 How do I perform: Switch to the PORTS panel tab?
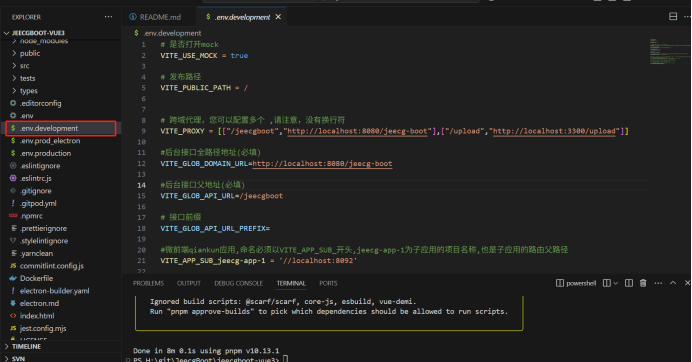(328, 283)
